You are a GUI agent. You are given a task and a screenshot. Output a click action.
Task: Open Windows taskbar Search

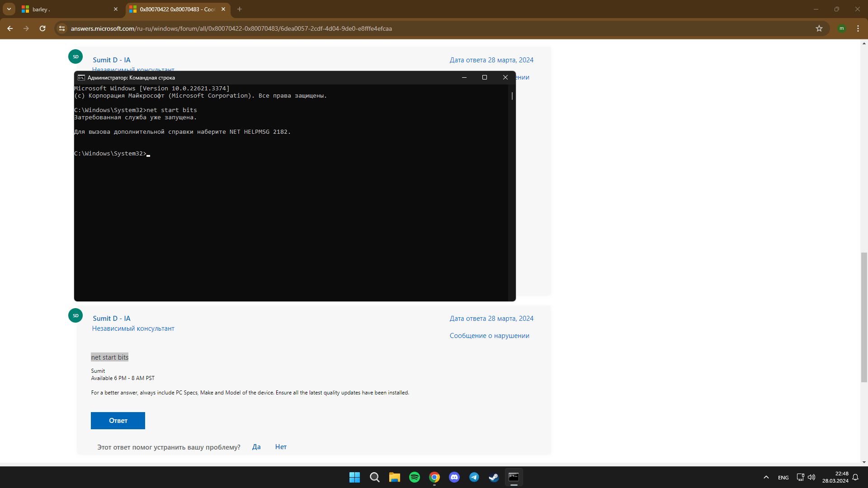[374, 477]
